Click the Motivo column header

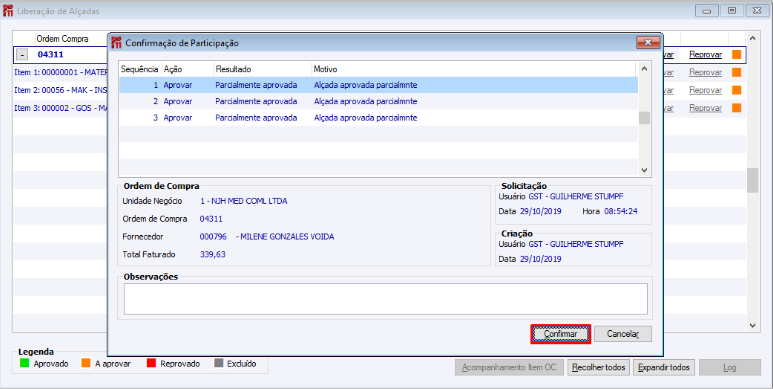473,69
